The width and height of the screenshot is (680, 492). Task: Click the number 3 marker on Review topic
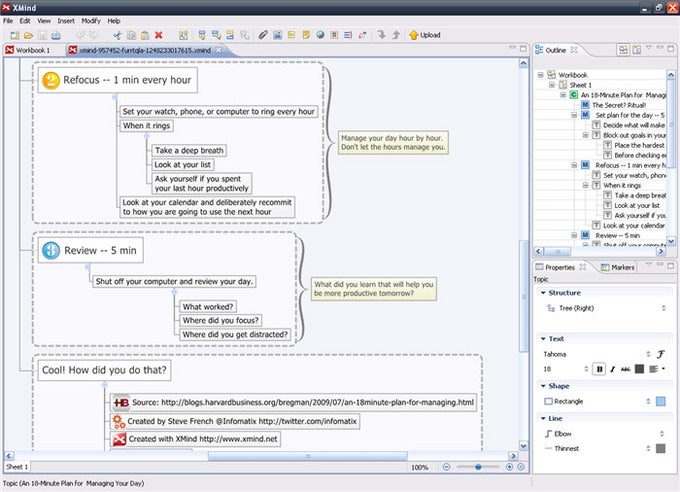pos(51,250)
